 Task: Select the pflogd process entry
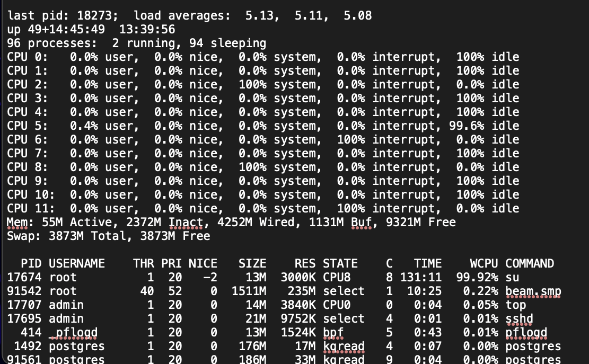tap(265, 332)
